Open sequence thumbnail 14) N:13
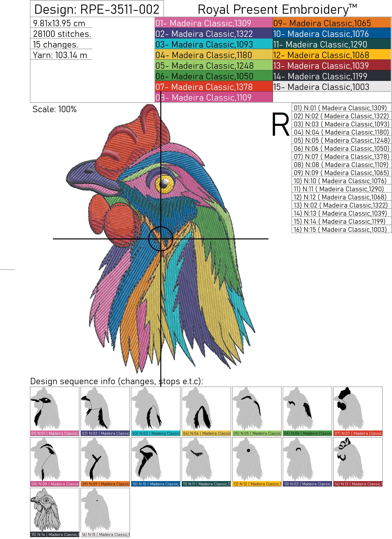Image resolution: width=392 pixels, height=539 pixels. (x=358, y=462)
